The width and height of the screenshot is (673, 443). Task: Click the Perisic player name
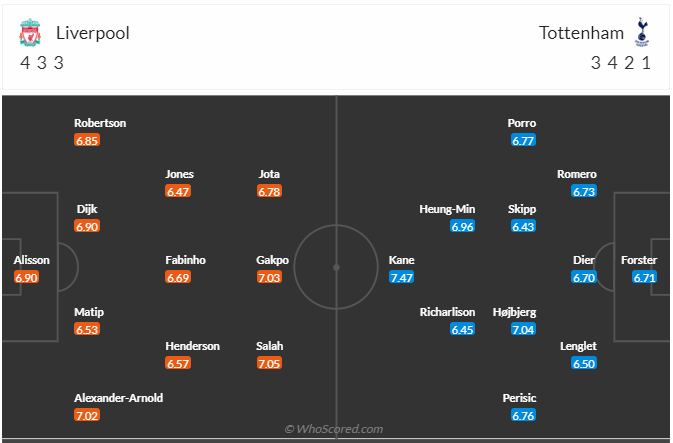(x=519, y=398)
